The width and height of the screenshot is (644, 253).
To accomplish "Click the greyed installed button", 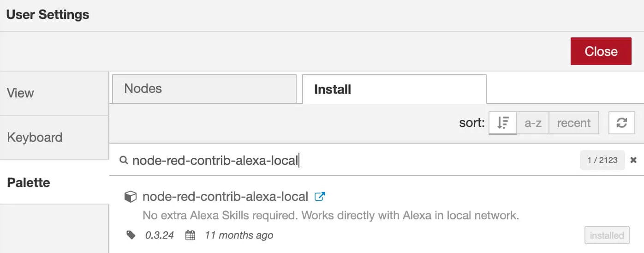I will tap(607, 235).
